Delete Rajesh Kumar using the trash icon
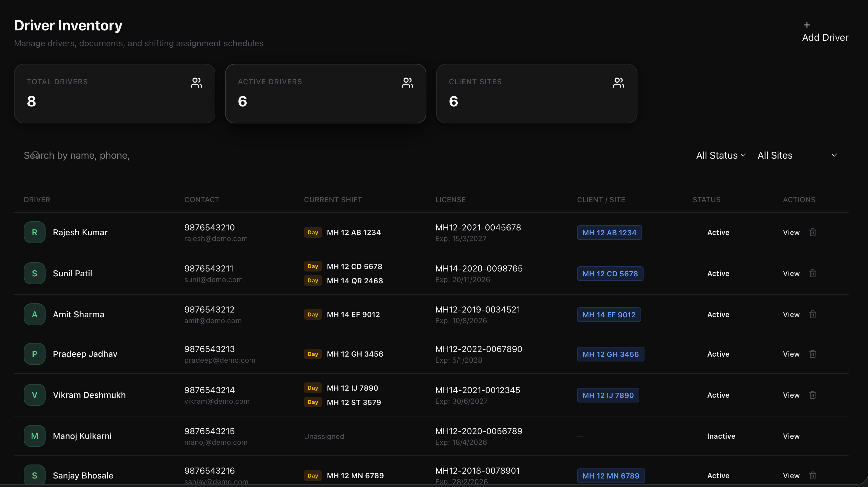Viewport: 868px width, 487px height. click(812, 232)
